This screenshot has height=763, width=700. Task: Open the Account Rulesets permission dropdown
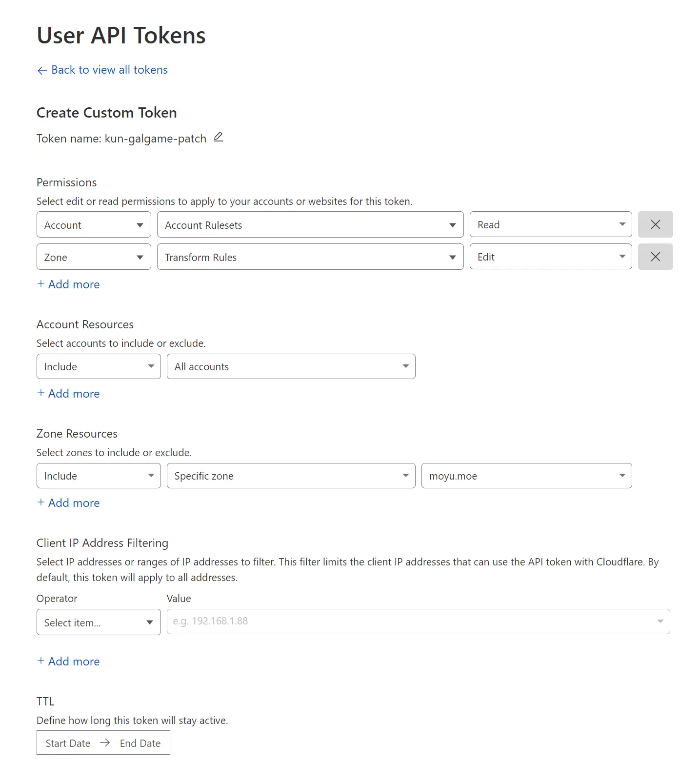pos(310,225)
